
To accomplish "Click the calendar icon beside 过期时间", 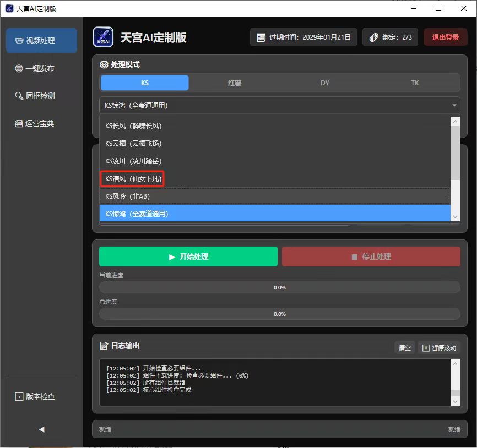I will click(261, 37).
